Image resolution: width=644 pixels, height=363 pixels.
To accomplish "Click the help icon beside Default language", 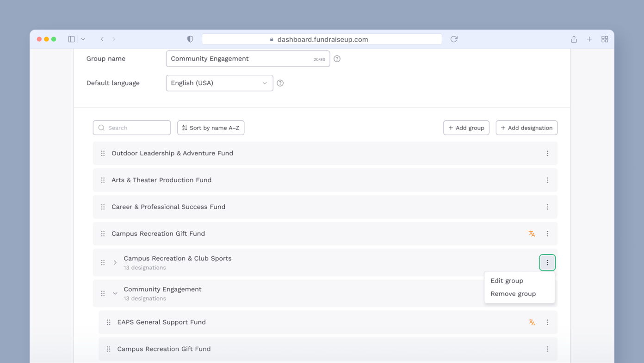I will [x=280, y=83].
